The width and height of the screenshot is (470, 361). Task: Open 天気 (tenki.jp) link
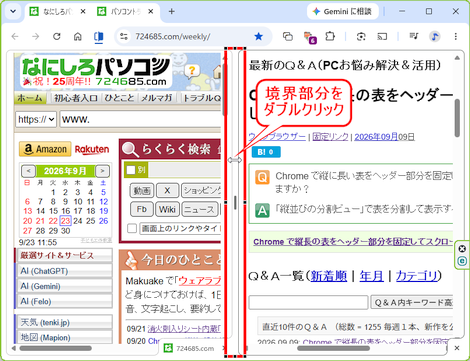click(65, 322)
